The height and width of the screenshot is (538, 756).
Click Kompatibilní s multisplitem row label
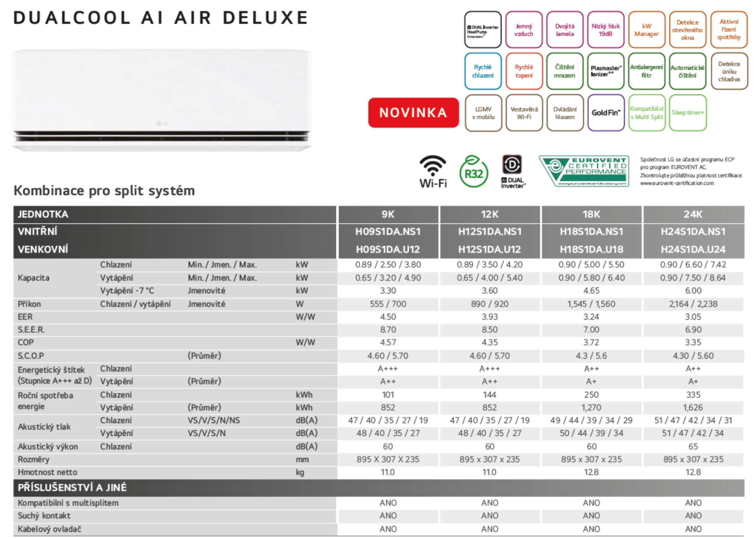coord(68,503)
